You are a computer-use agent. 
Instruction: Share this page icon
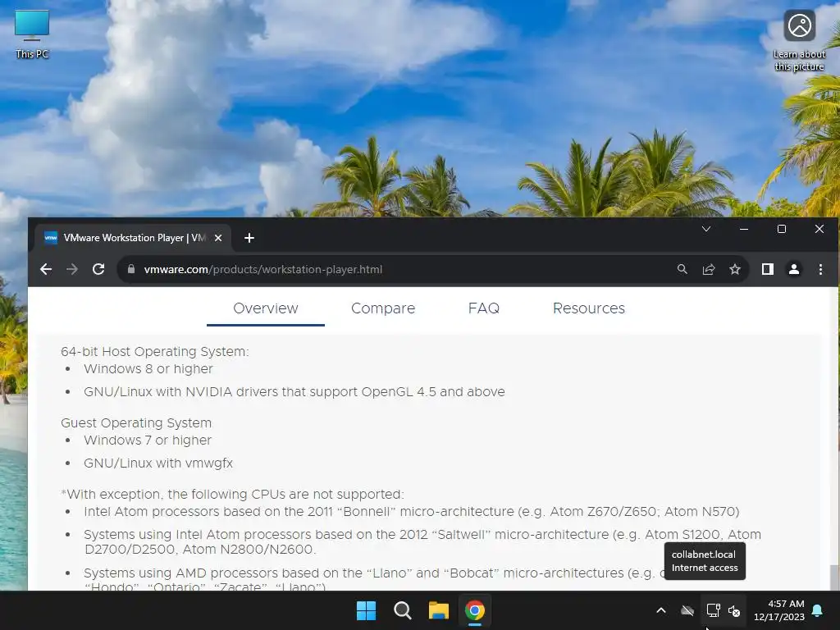click(x=709, y=269)
